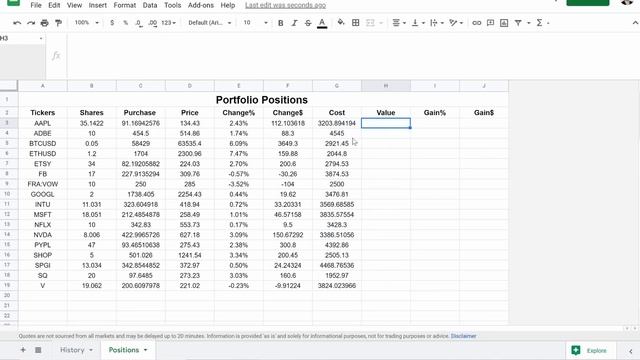
Task: Decrease decimal places icon
Action: point(139,23)
